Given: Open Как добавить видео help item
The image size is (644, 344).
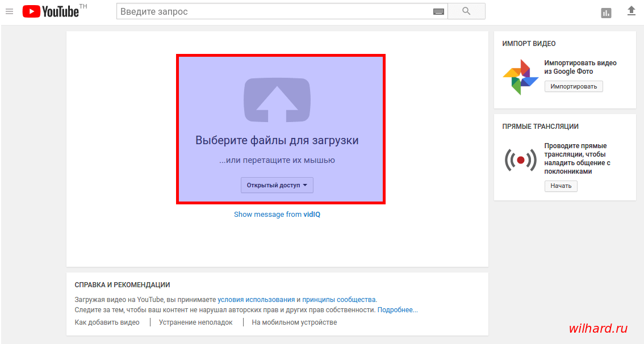Looking at the screenshot, I should point(107,322).
